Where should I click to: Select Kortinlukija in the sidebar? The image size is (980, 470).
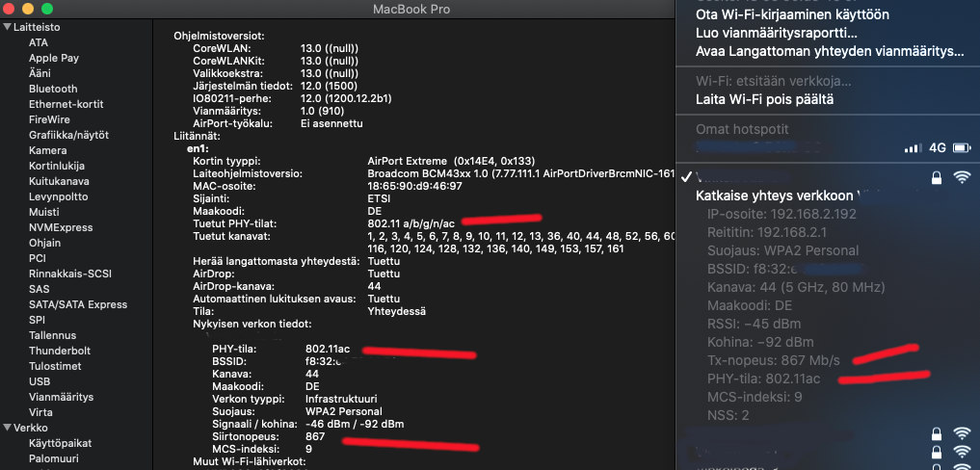point(57,166)
